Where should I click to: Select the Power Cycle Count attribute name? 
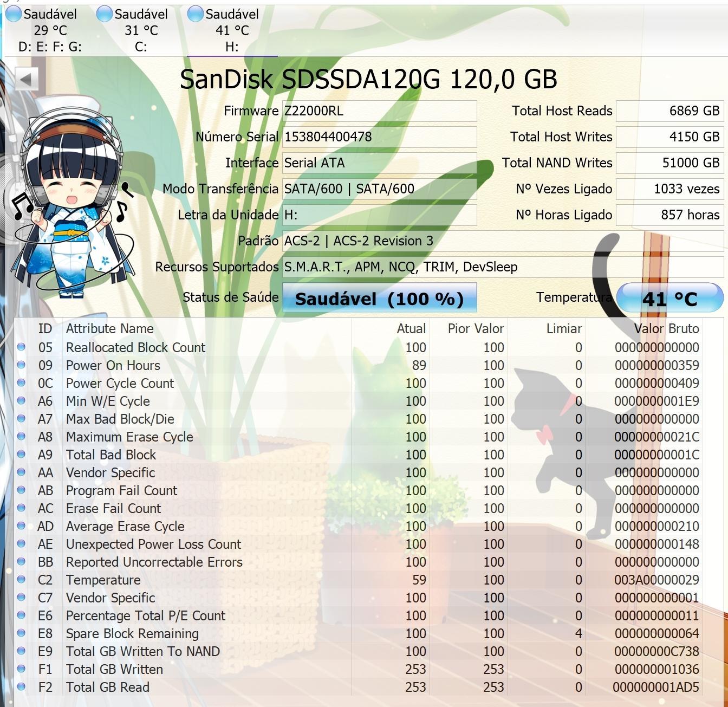tap(120, 383)
